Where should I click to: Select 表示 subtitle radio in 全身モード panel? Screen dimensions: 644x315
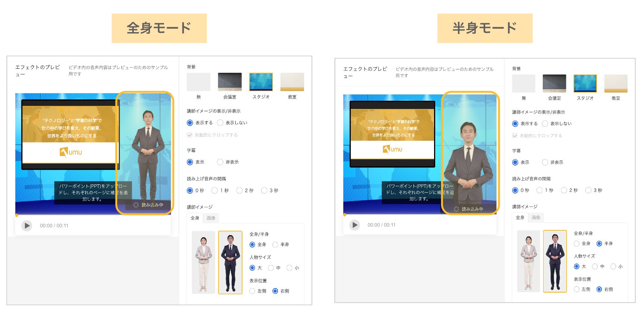[x=190, y=162]
